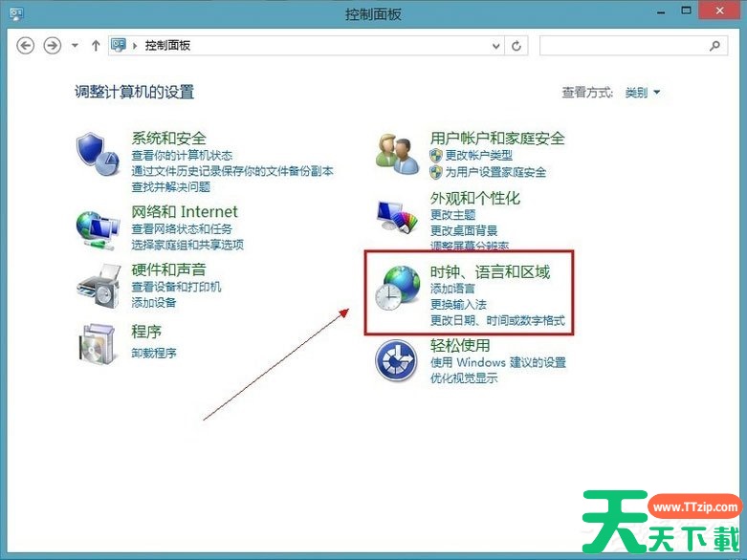Click breadcrumb arrow before 控制面板
The height and width of the screenshot is (560, 747).
click(x=135, y=46)
